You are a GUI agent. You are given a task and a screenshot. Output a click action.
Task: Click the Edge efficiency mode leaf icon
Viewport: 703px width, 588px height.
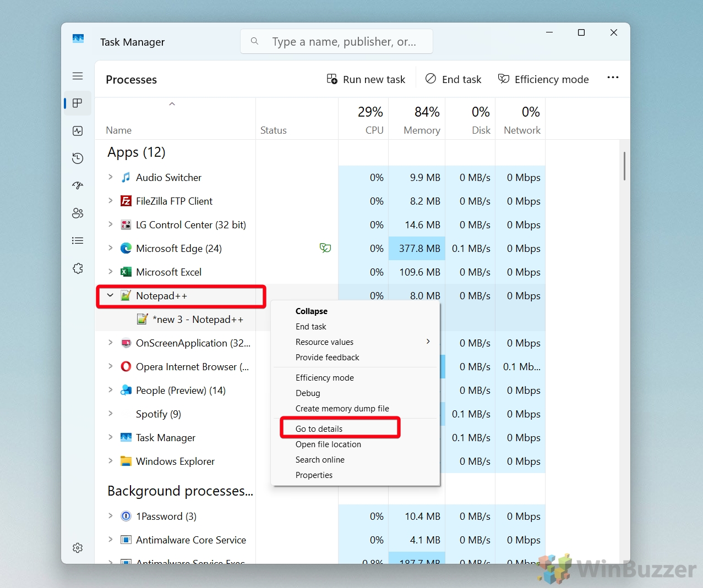325,248
